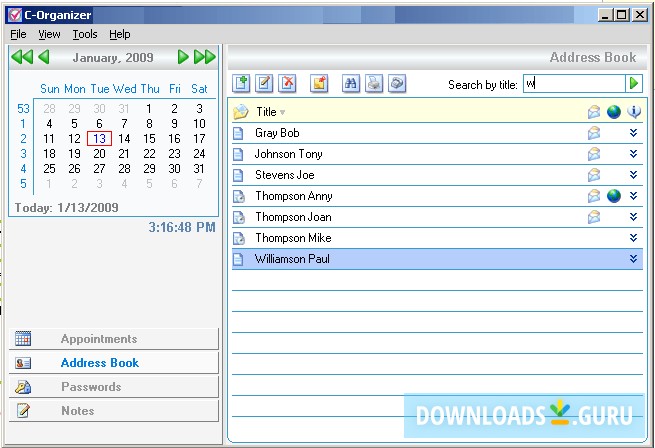Viewport: 655px width, 448px height.
Task: Click the folder icon beside Title header
Action: coord(241,112)
